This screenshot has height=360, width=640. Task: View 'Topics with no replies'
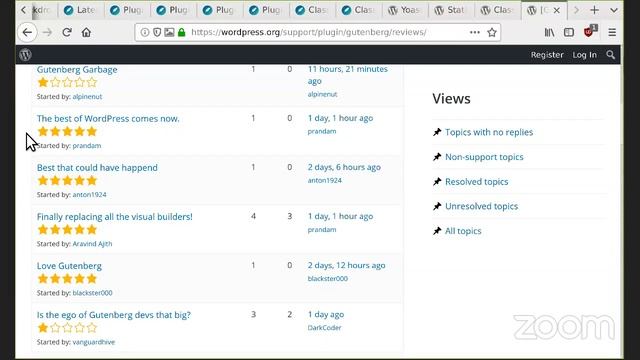(489, 132)
